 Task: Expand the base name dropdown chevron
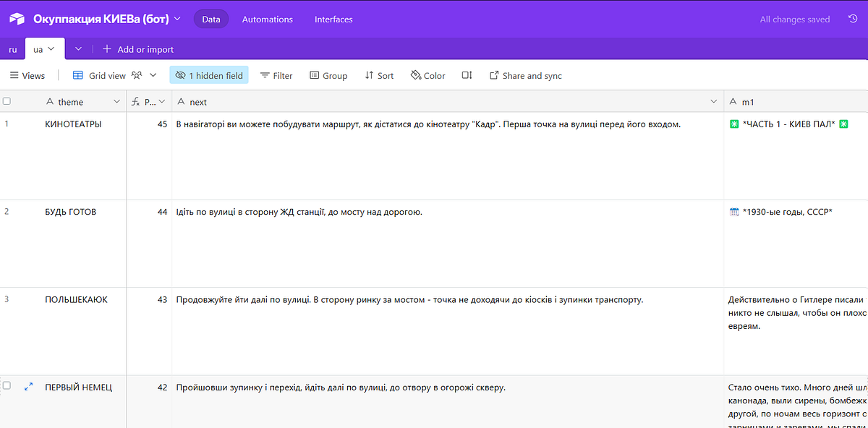178,19
